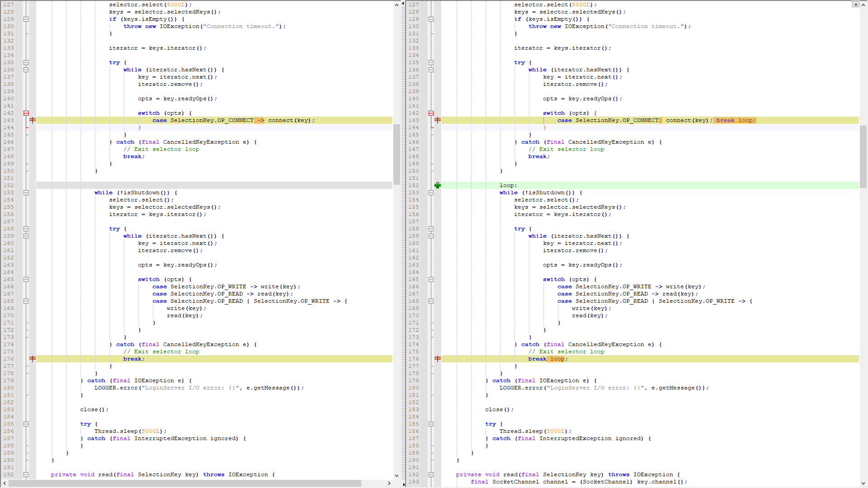
Task: Click highlighted 'break loop;' on right pane line 143
Action: point(736,120)
